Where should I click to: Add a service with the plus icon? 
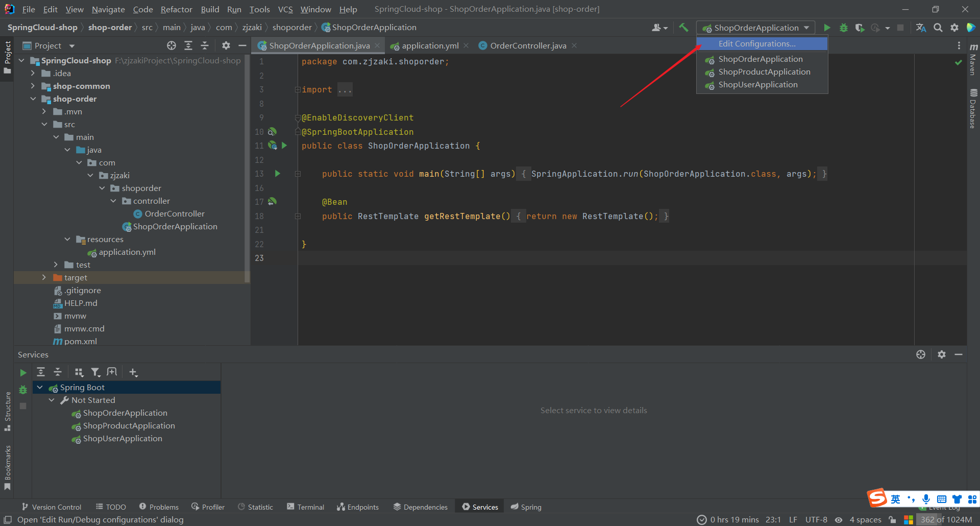[133, 372]
